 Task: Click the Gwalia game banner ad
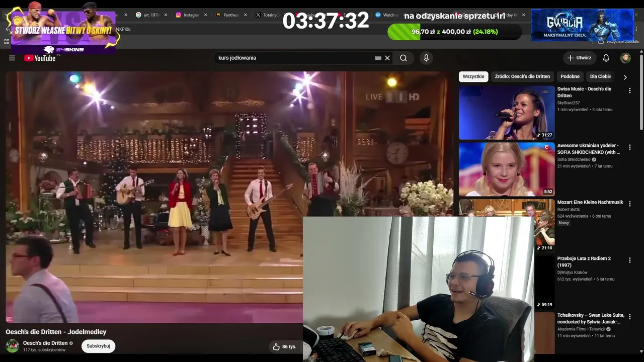pos(583,25)
